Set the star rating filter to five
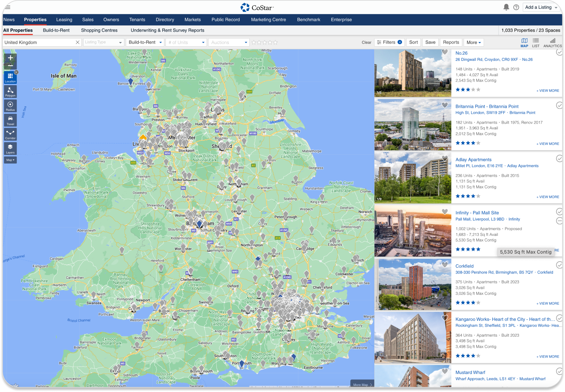Image resolution: width=565 pixels, height=392 pixels. click(x=275, y=42)
